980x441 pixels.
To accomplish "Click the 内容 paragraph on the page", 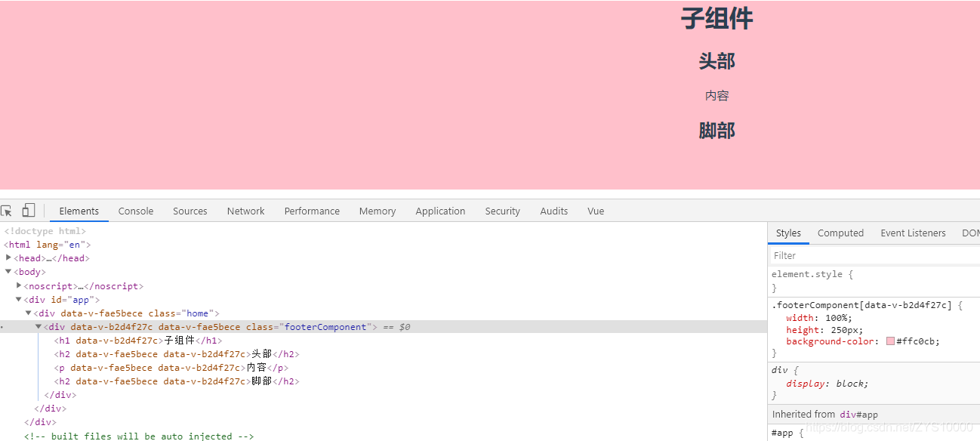I will pyautogui.click(x=717, y=96).
